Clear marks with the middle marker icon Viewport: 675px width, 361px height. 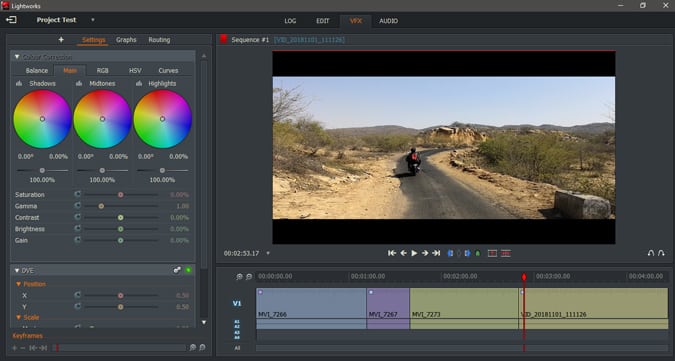[458, 253]
